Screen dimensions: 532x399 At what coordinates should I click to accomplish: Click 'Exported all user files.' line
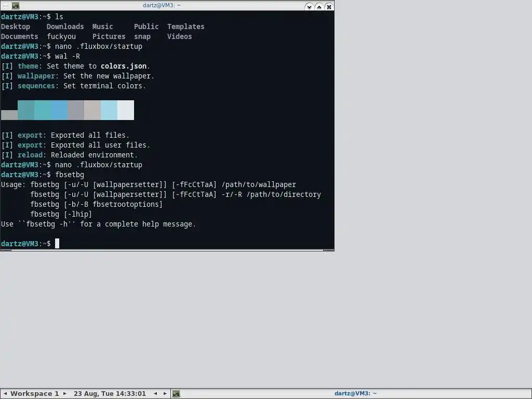pos(100,145)
